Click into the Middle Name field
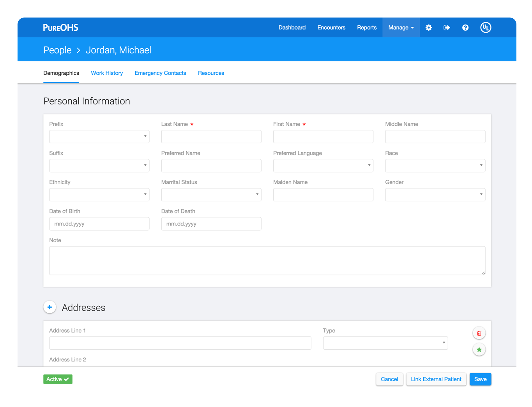The height and width of the screenshot is (407, 532). coord(435,137)
